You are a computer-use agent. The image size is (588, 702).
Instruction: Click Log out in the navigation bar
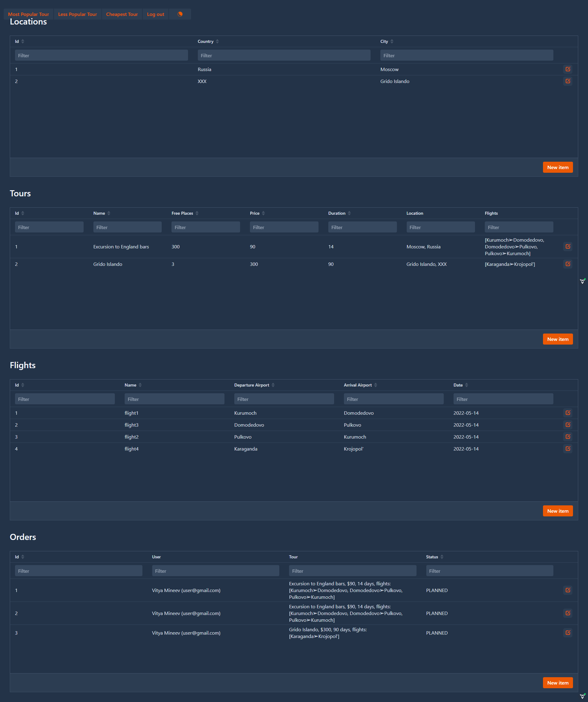[156, 14]
